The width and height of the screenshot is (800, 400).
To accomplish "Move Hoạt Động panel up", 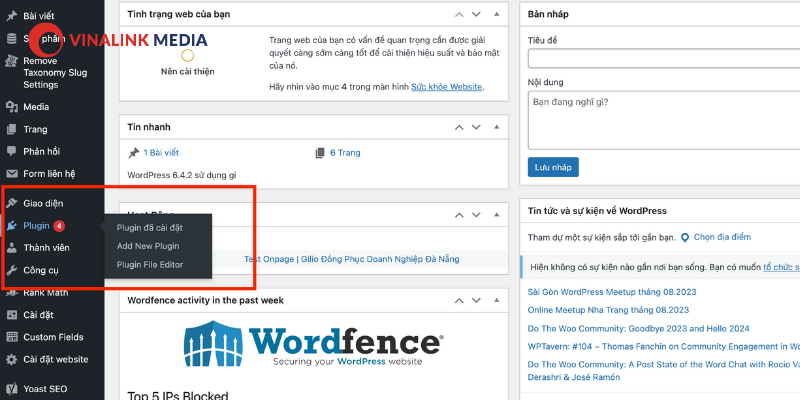I will click(x=459, y=215).
